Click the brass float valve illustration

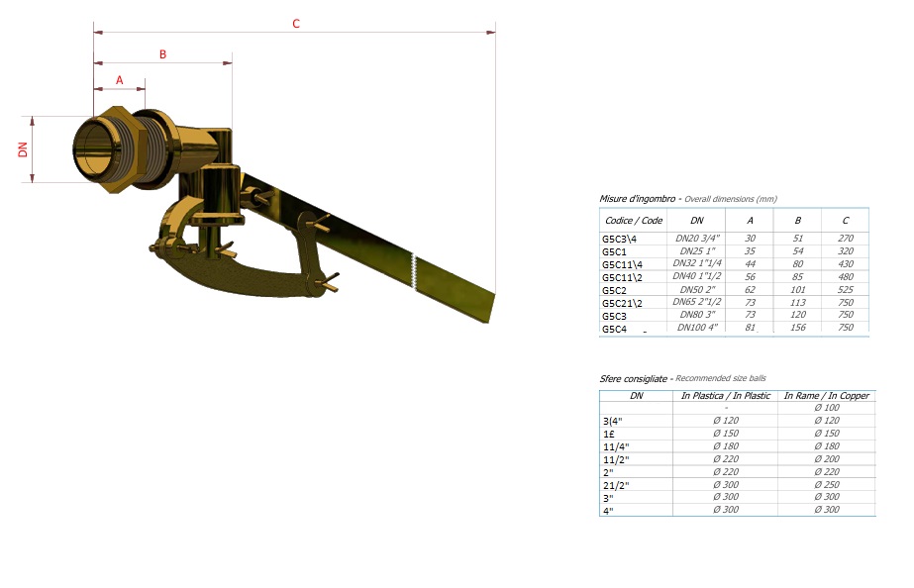pyautogui.click(x=284, y=215)
